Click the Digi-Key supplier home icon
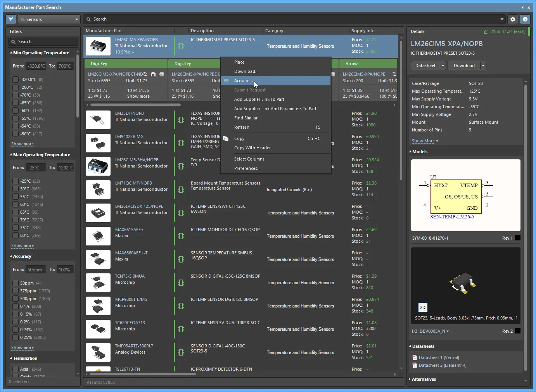The image size is (536, 392). pos(153,74)
